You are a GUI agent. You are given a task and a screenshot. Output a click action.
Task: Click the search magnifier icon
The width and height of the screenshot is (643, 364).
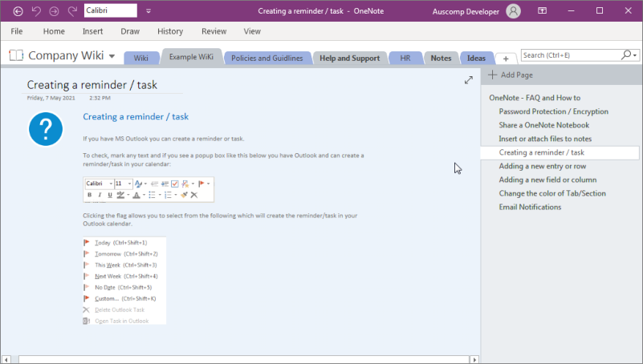pos(626,55)
